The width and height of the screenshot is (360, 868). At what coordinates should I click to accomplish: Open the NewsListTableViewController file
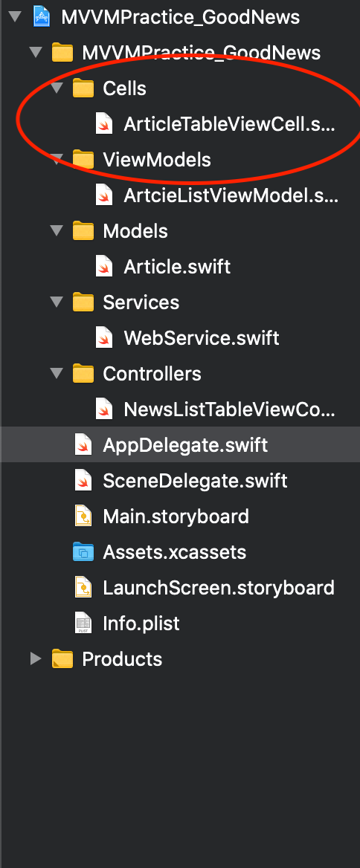[x=229, y=409]
